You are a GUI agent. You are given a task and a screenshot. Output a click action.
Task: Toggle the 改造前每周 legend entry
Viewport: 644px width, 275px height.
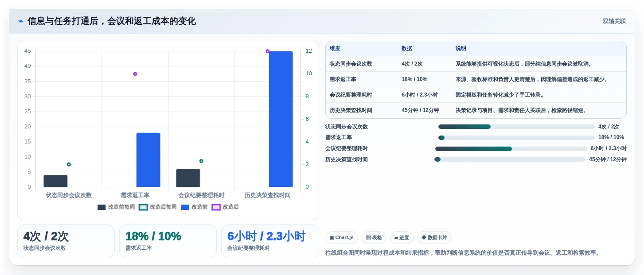[x=116, y=207]
